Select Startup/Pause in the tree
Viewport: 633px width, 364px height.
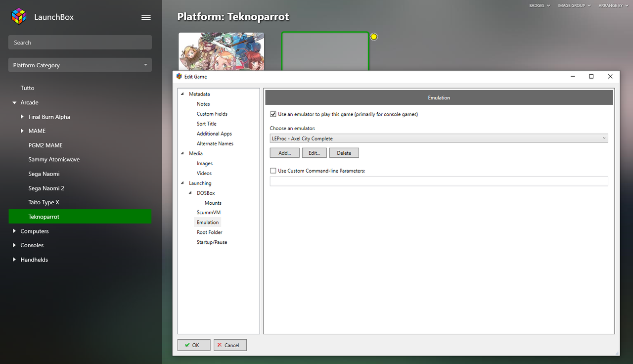tap(212, 242)
